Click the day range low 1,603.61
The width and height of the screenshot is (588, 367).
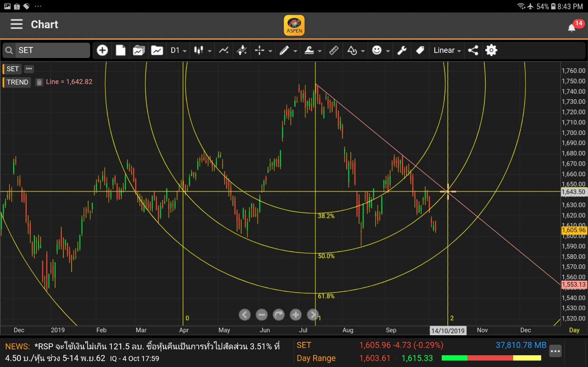pos(375,358)
